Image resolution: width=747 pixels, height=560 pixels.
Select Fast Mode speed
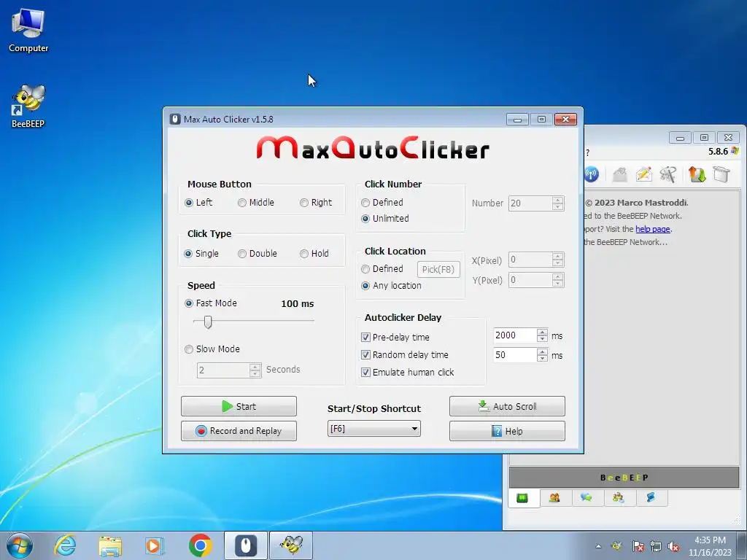[211, 303]
